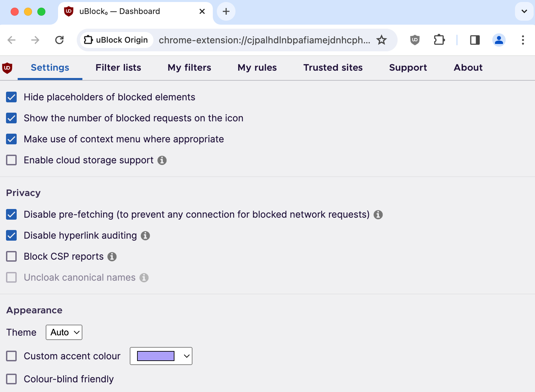535x392 pixels.
Task: Click the chrome-extension URL address field
Action: click(264, 40)
